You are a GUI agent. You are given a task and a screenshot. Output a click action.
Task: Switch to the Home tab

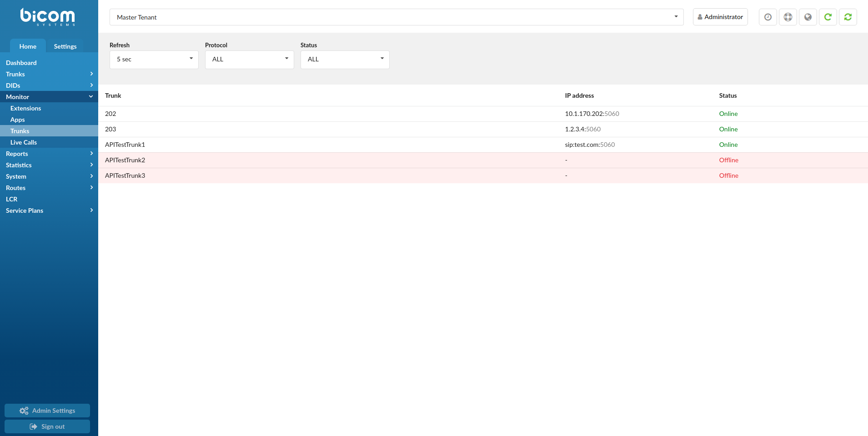pyautogui.click(x=28, y=46)
